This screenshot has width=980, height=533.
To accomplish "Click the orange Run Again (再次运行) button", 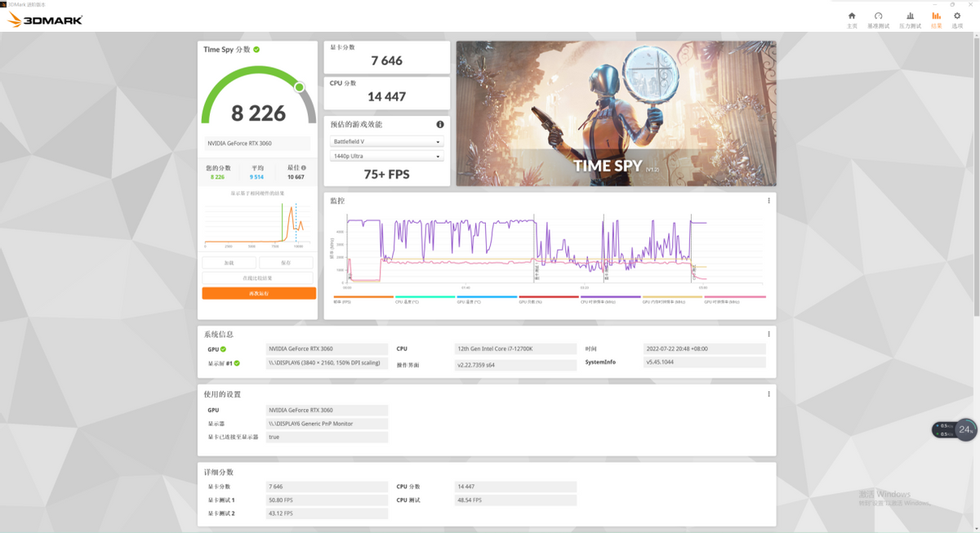I will click(259, 293).
